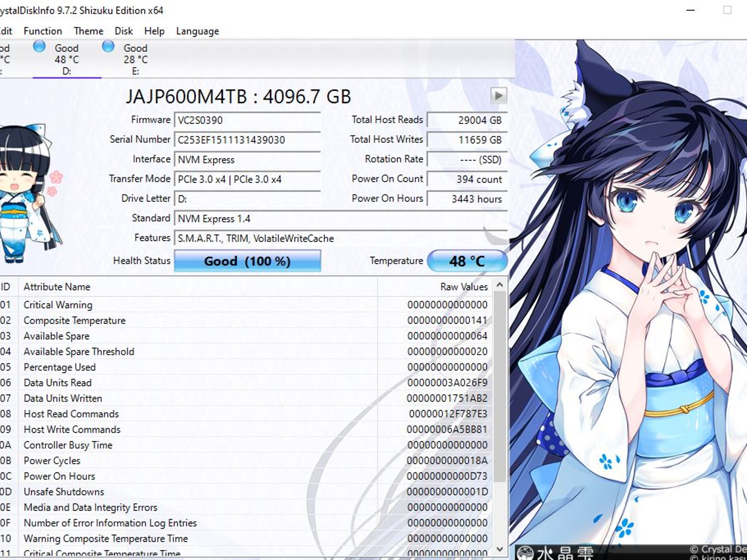Click the Standard field NVM Express 1.4
Screen dimensions: 747x560
(x=341, y=218)
